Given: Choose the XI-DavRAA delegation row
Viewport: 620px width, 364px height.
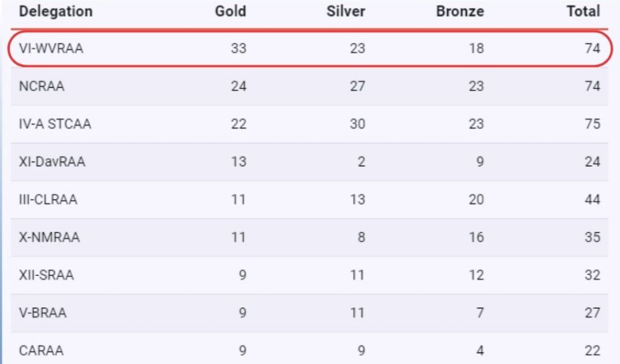Looking at the screenshot, I should pos(309,162).
